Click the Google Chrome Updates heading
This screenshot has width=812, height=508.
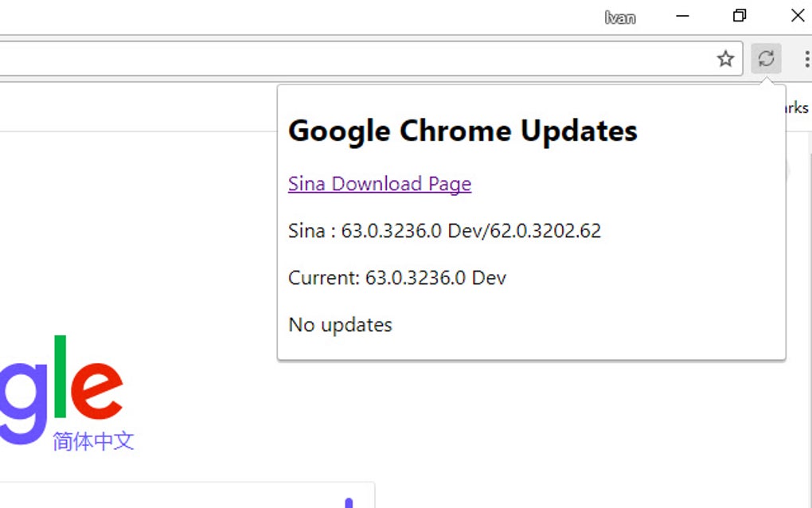463,131
